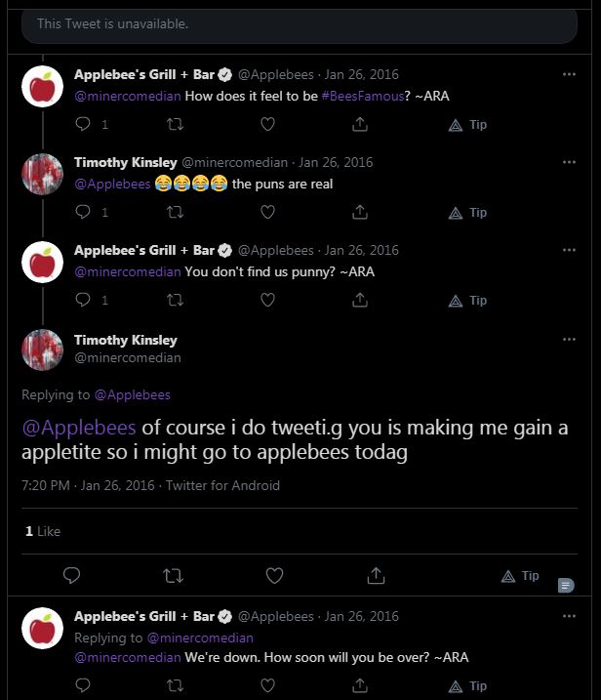This screenshot has height=700, width=601.
Task: Retweet the main "appletite" tweet
Action: [x=173, y=575]
